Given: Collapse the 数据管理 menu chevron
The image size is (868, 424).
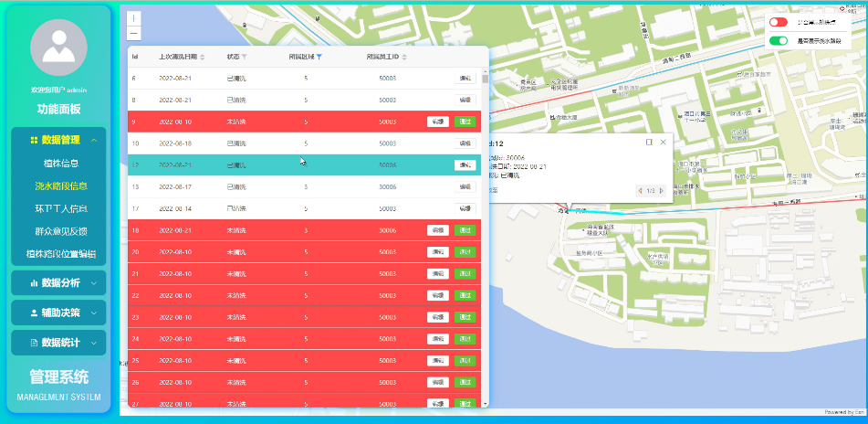Looking at the screenshot, I should [x=94, y=140].
